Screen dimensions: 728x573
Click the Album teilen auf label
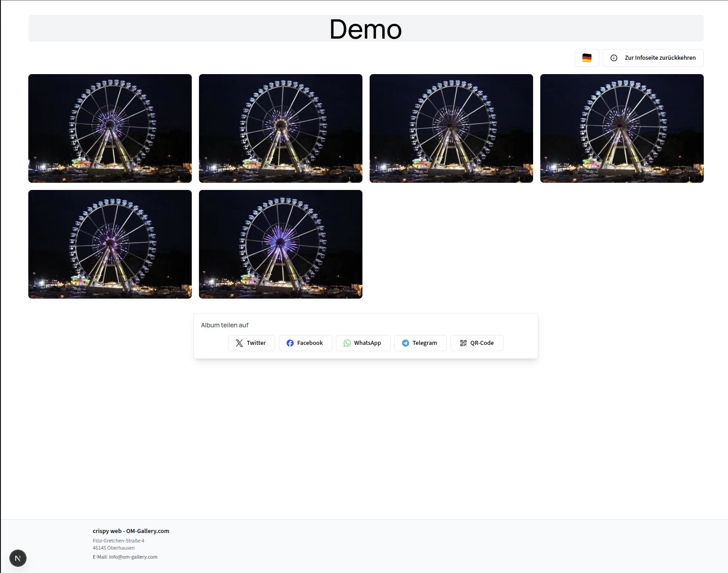click(x=225, y=325)
